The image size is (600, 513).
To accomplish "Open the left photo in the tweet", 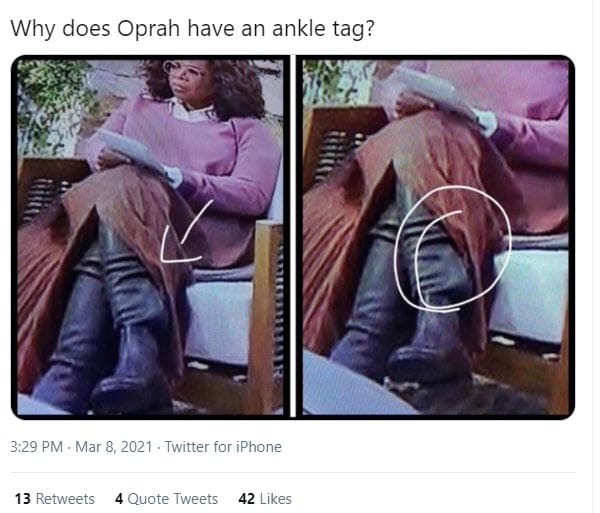I will coord(151,237).
